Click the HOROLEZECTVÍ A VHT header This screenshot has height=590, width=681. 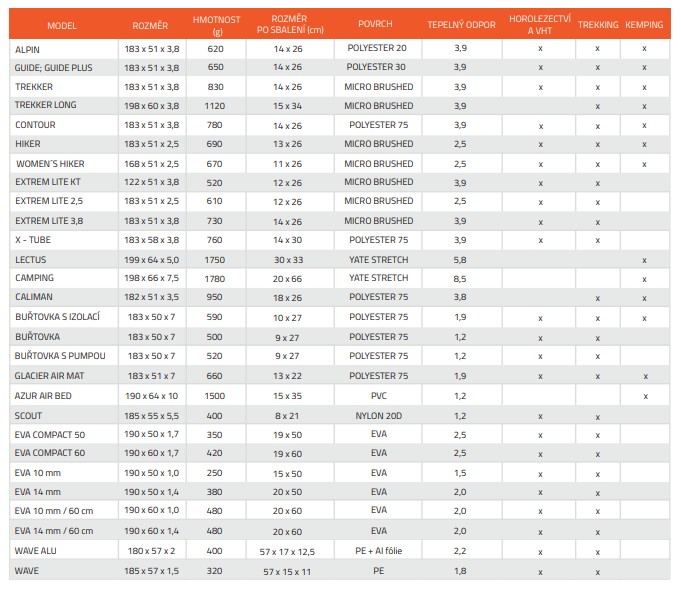point(539,25)
